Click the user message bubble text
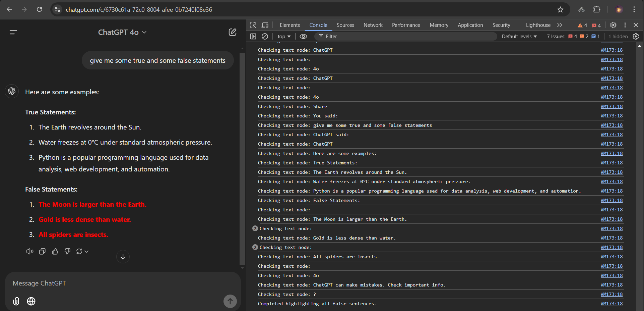The height and width of the screenshot is (311, 644). 157,60
